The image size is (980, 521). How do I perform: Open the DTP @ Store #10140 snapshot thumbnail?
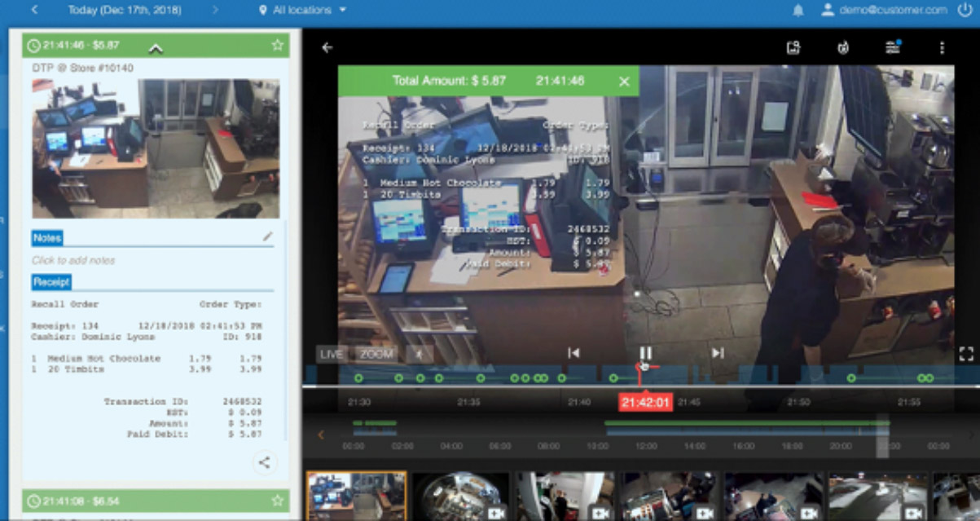pyautogui.click(x=156, y=148)
